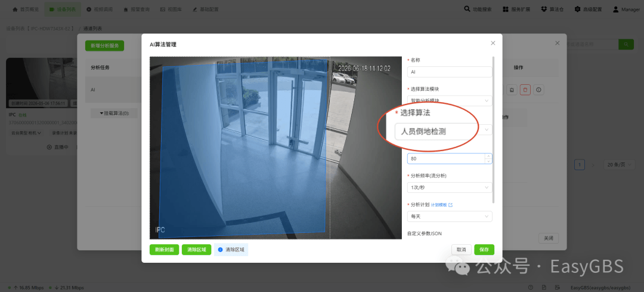The height and width of the screenshot is (292, 644).
Task: Open the 视频调阅 tab
Action: coord(100,9)
